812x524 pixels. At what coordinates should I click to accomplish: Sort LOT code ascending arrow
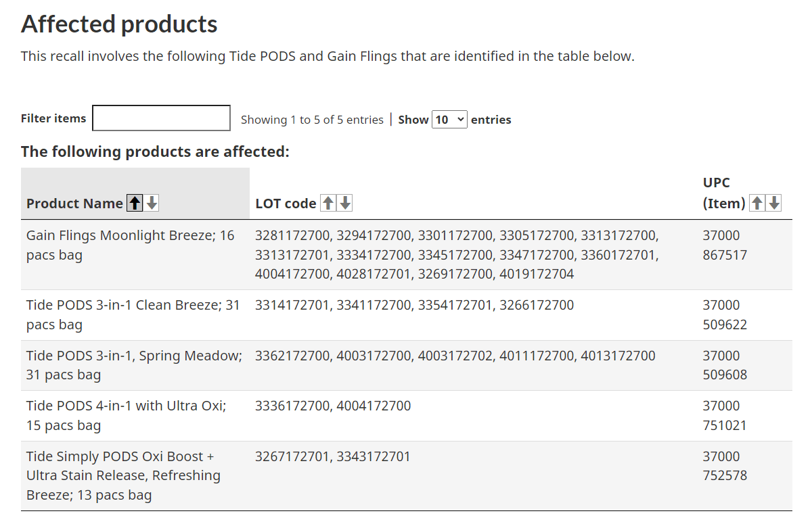pyautogui.click(x=328, y=203)
